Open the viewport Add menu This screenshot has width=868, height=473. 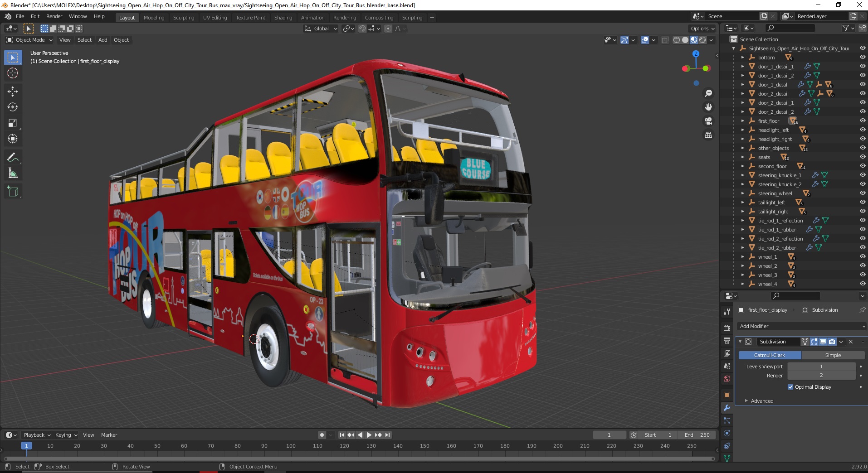click(103, 40)
